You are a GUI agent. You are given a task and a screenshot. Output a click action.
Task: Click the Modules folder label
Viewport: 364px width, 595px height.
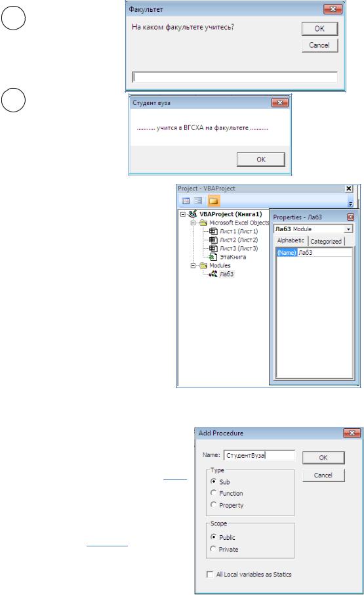pyautogui.click(x=220, y=265)
